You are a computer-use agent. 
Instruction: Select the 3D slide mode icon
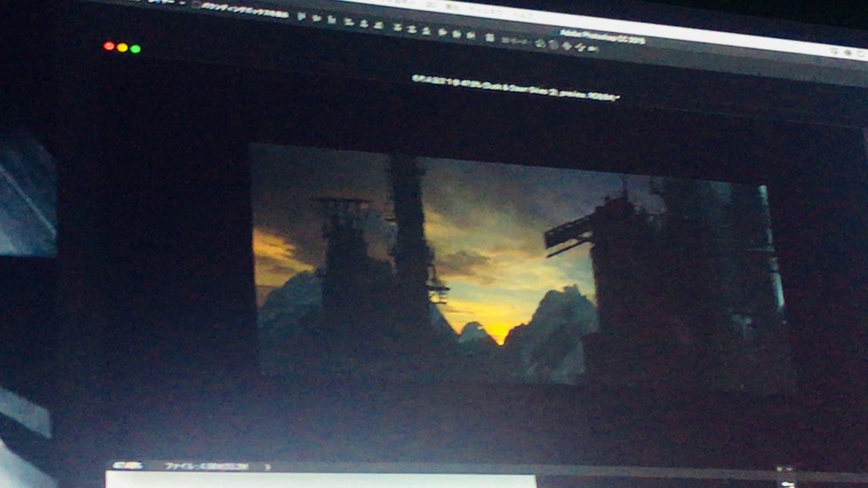coord(580,48)
